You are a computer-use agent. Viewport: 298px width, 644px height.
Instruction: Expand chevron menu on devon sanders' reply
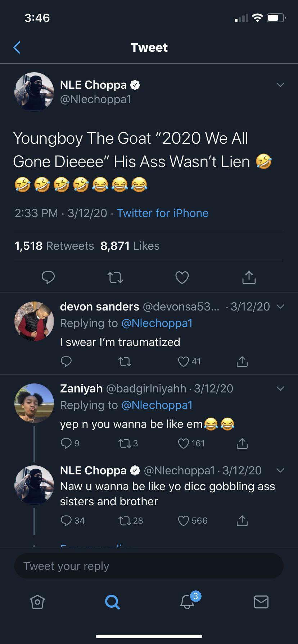click(280, 307)
